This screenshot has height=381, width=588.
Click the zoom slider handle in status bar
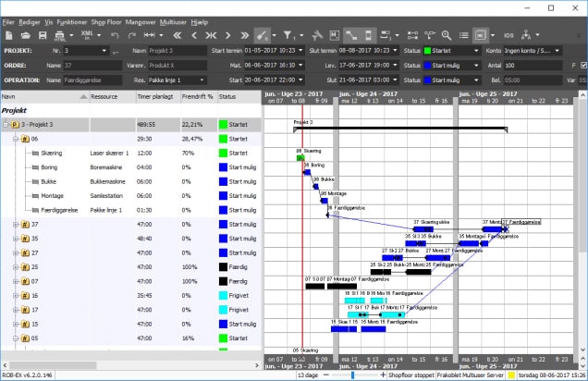point(352,375)
